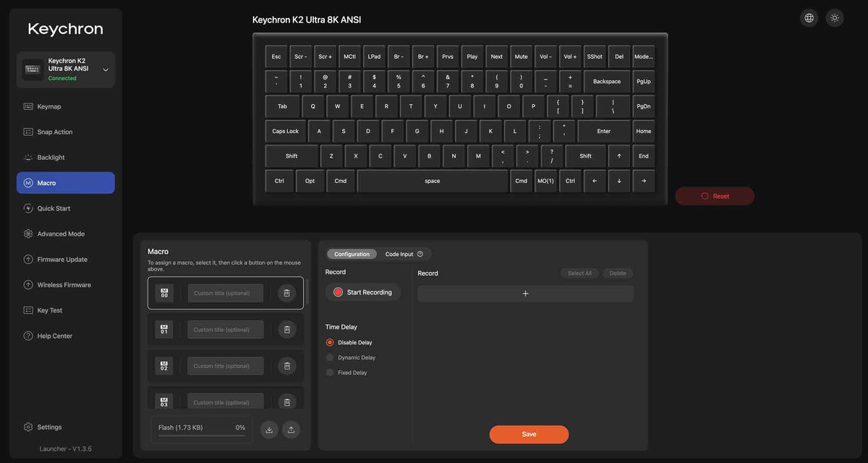This screenshot has width=868, height=463.
Task: Click the Enter key on keyboard layout
Action: click(x=604, y=131)
